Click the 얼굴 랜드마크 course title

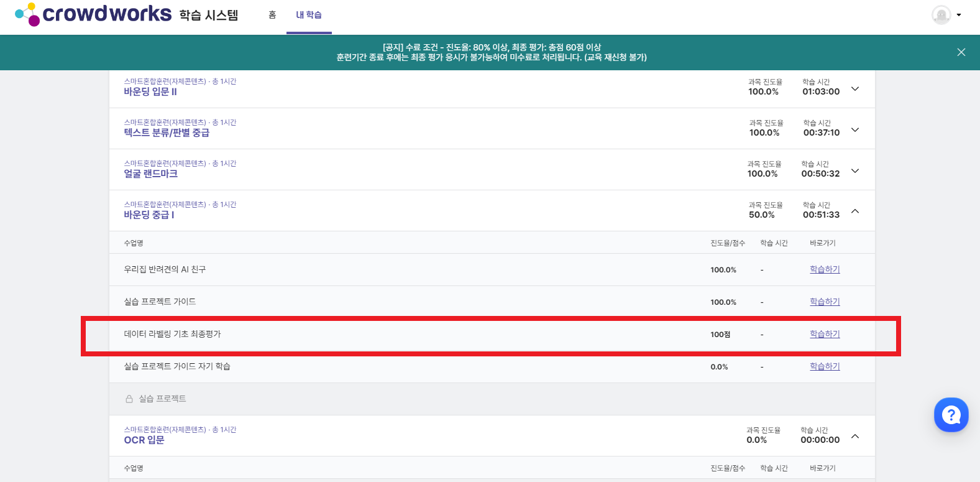[151, 174]
